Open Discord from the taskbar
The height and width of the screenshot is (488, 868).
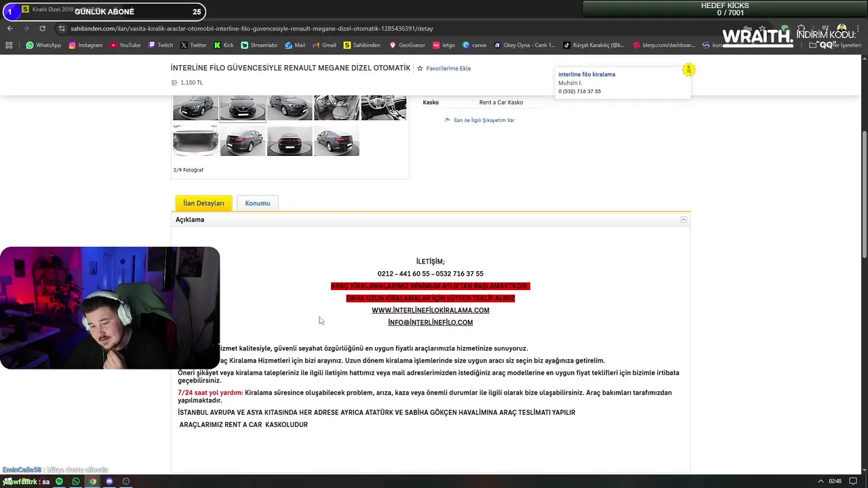109,481
